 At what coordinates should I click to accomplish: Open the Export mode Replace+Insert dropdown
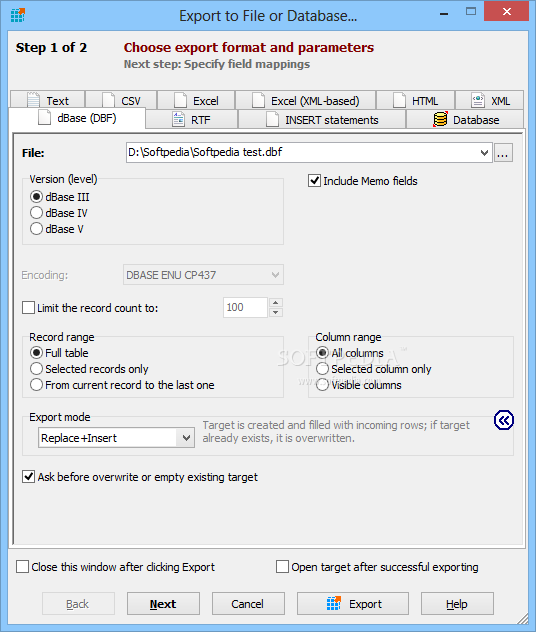pyautogui.click(x=116, y=438)
